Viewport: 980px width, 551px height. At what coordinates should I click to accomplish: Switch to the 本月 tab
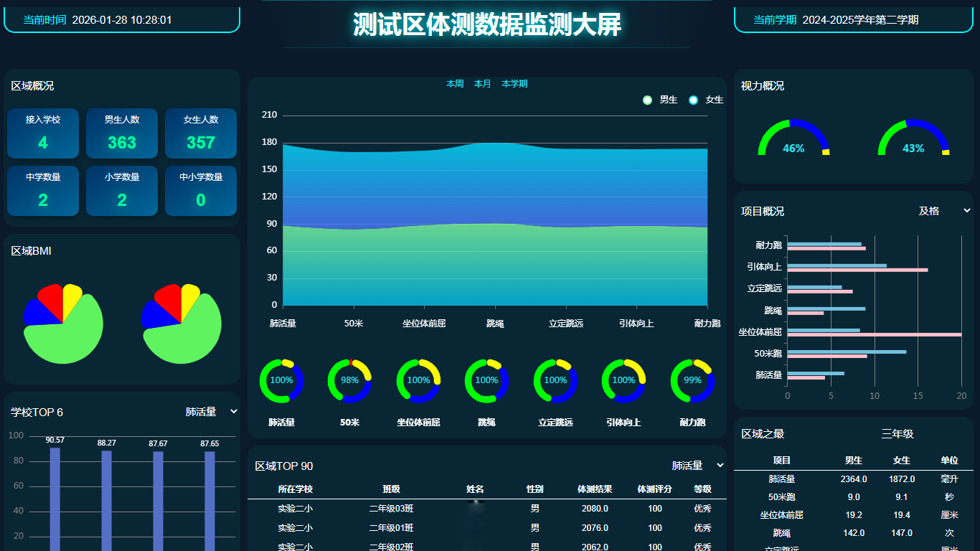pyautogui.click(x=483, y=84)
